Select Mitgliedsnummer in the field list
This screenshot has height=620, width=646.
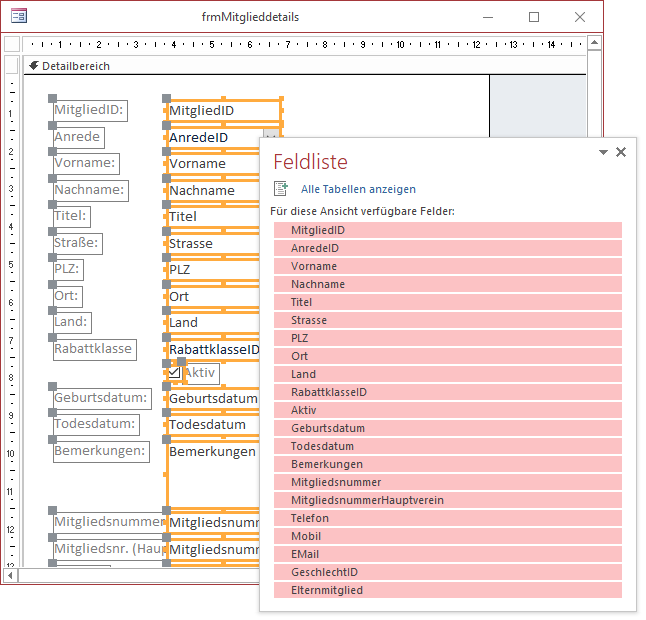coord(448,482)
